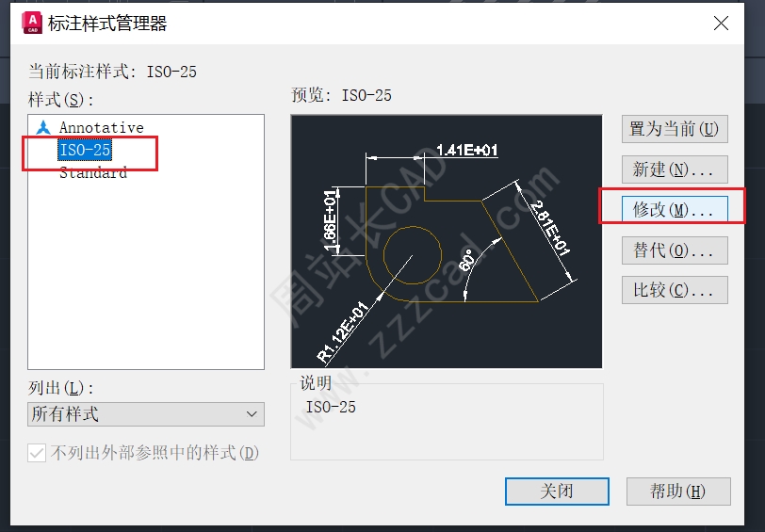Viewport: 765px width, 532px height.
Task: Click the 标注样式管理器 title bar text
Action: point(107,23)
